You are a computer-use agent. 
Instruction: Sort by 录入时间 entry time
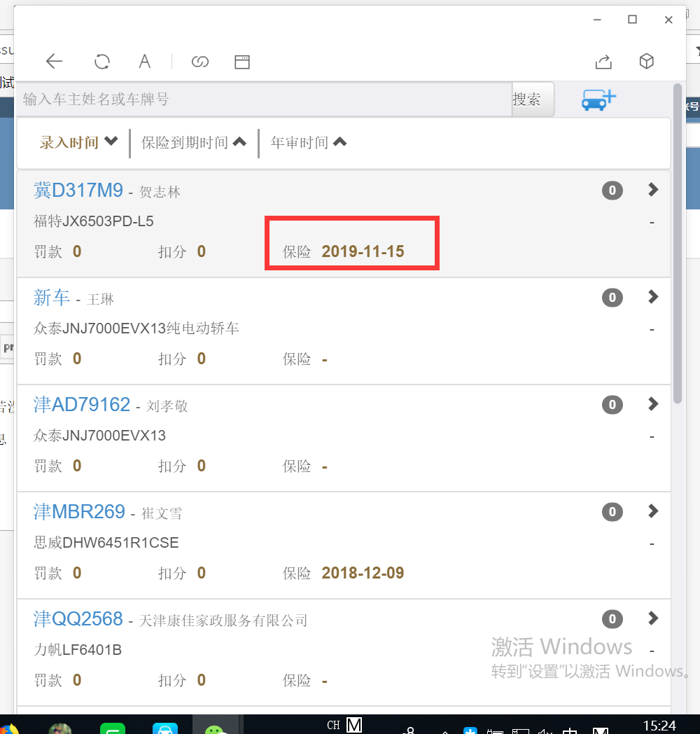pos(78,142)
